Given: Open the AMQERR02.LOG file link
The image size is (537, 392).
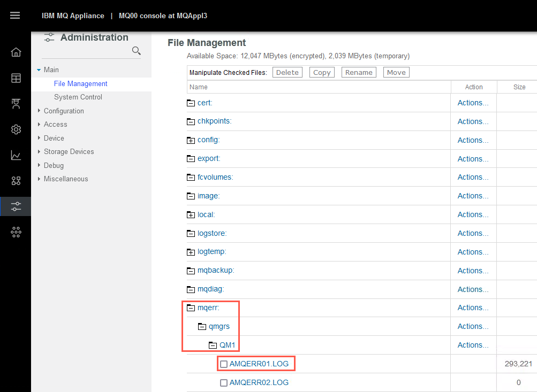Looking at the screenshot, I should click(259, 383).
